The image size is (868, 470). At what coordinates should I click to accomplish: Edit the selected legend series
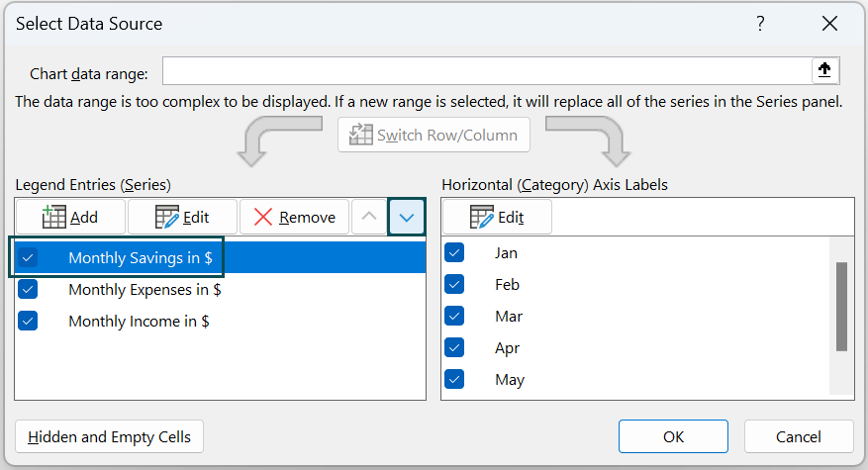pos(182,217)
